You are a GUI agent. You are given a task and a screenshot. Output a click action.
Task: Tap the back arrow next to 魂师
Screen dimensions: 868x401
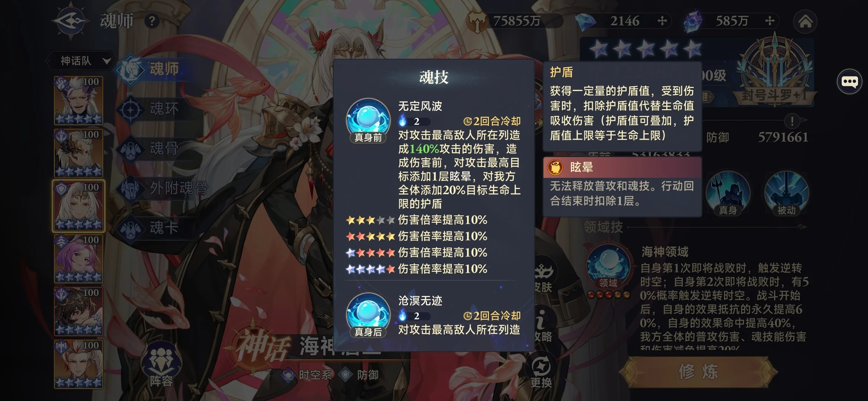pos(70,21)
